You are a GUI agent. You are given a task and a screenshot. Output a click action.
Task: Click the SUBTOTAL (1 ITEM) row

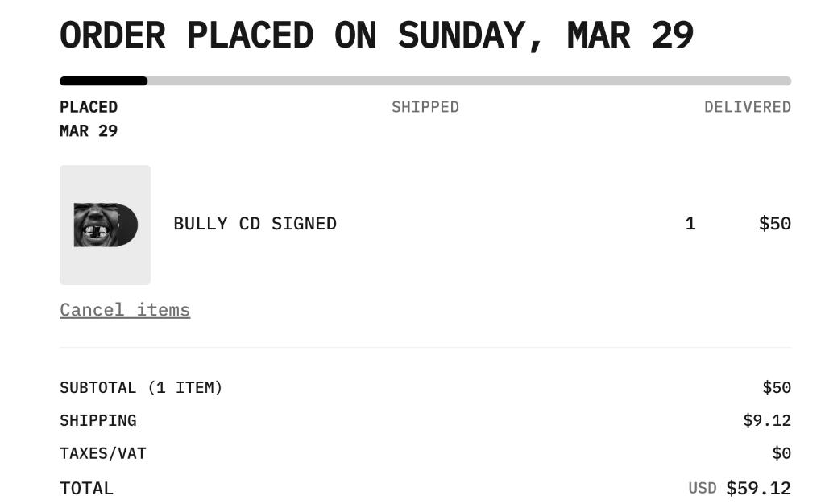tap(139, 387)
